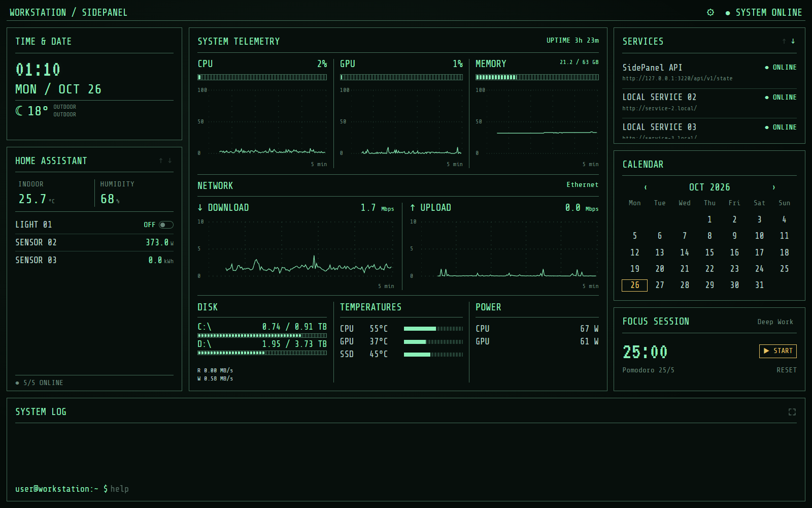Select October 31 in the calendar
This screenshot has width=812, height=508.
[x=759, y=285]
